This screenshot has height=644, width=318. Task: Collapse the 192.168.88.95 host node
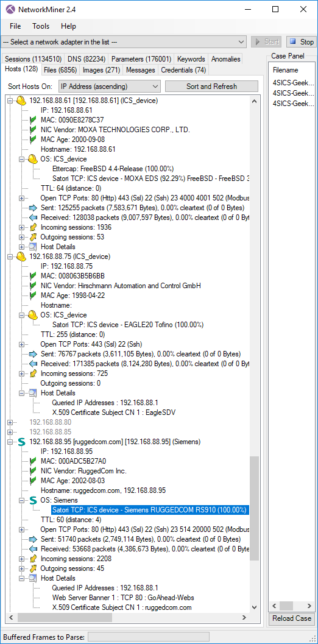pos(10,442)
